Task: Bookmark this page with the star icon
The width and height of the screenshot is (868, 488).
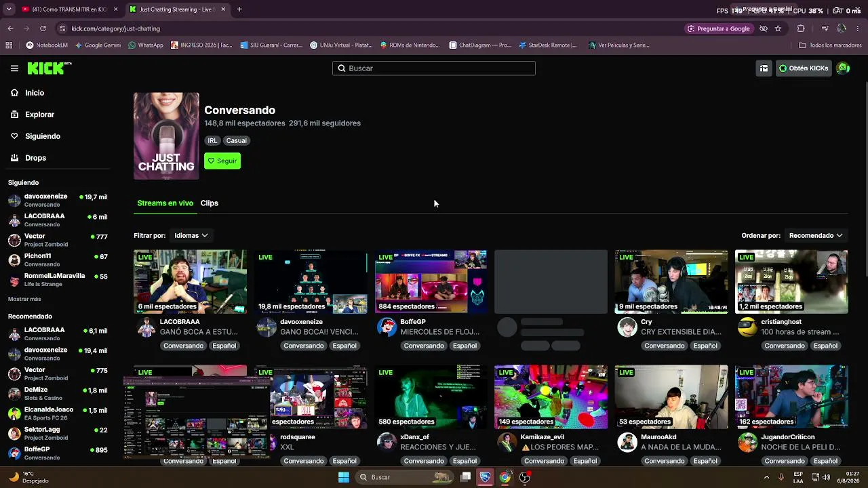Action: (778, 28)
